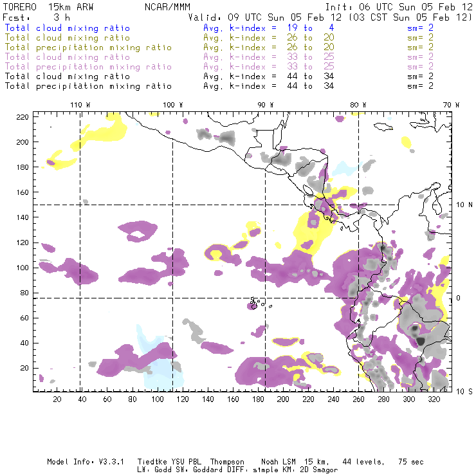Click the '(03 CST Sun 05 Feb 12)' text
The height and width of the screenshot is (476, 476).
[x=410, y=17]
